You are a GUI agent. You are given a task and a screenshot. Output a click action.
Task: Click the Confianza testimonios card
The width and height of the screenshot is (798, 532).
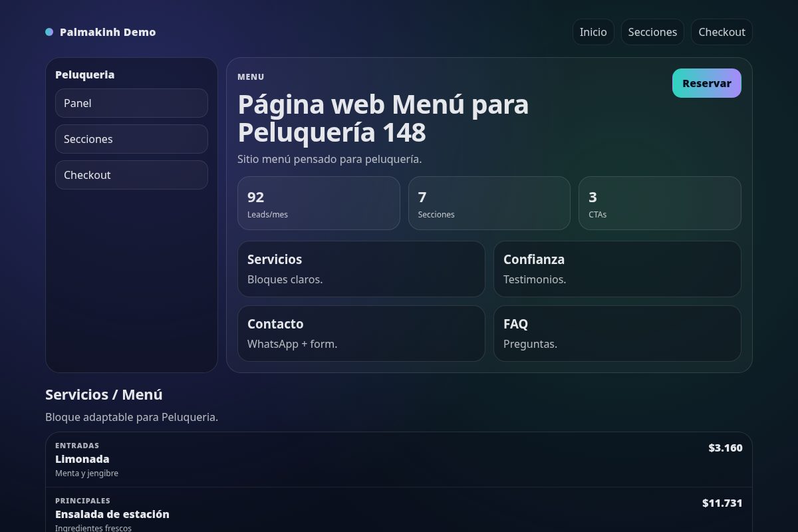tap(617, 269)
